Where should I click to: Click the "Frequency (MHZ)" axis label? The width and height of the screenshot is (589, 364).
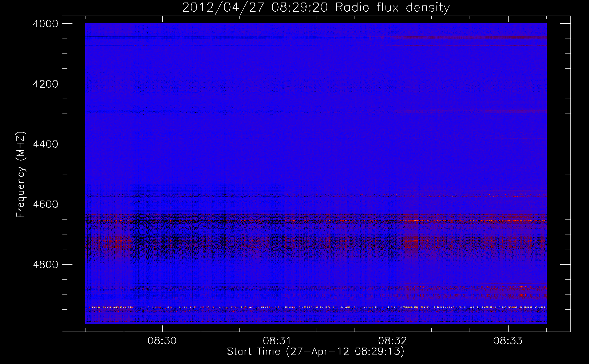pyautogui.click(x=21, y=175)
